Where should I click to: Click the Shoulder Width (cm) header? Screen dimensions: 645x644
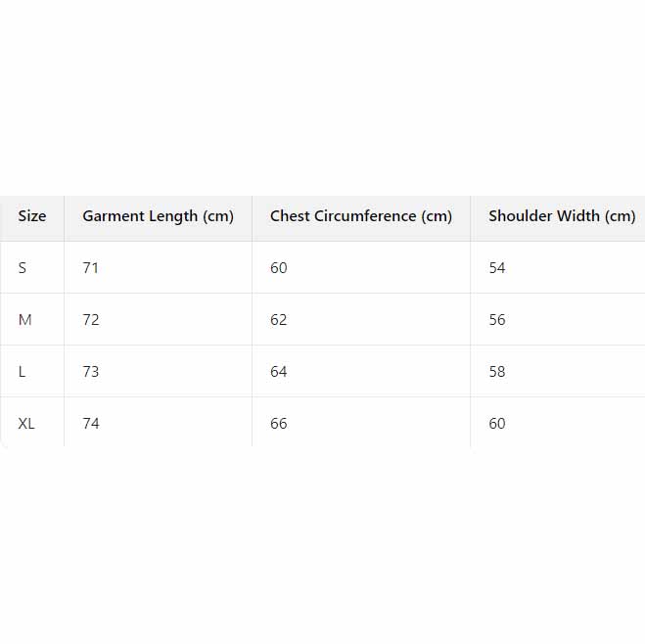pos(562,216)
